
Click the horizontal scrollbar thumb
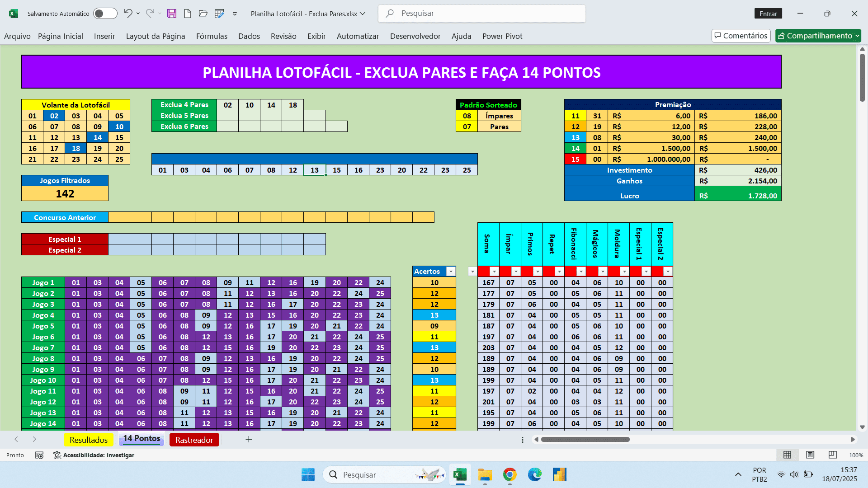pyautogui.click(x=585, y=439)
